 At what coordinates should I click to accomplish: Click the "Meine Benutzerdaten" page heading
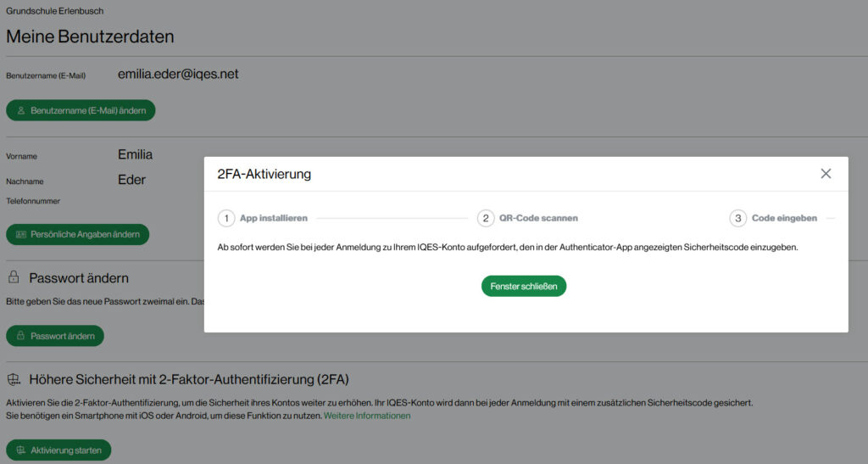click(90, 36)
